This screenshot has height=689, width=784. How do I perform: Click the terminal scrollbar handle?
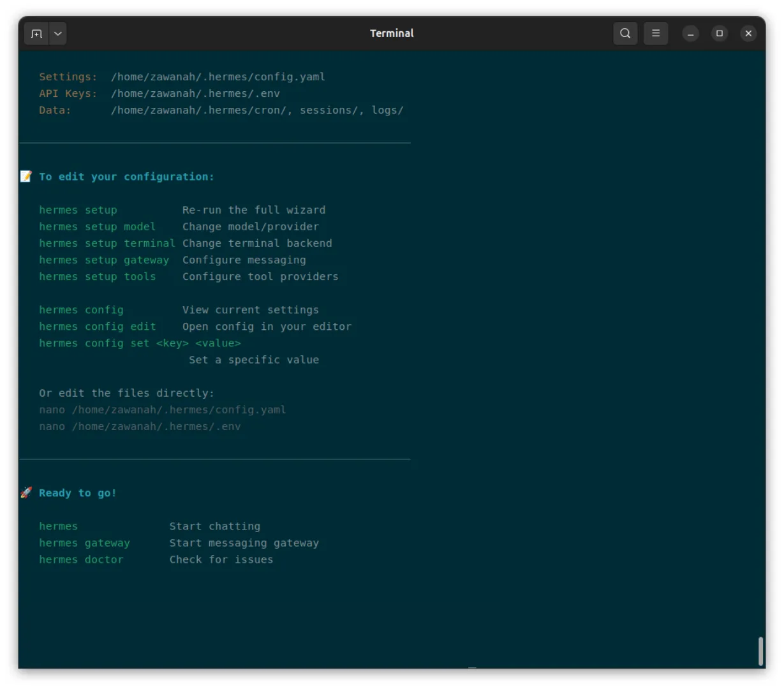pos(760,651)
